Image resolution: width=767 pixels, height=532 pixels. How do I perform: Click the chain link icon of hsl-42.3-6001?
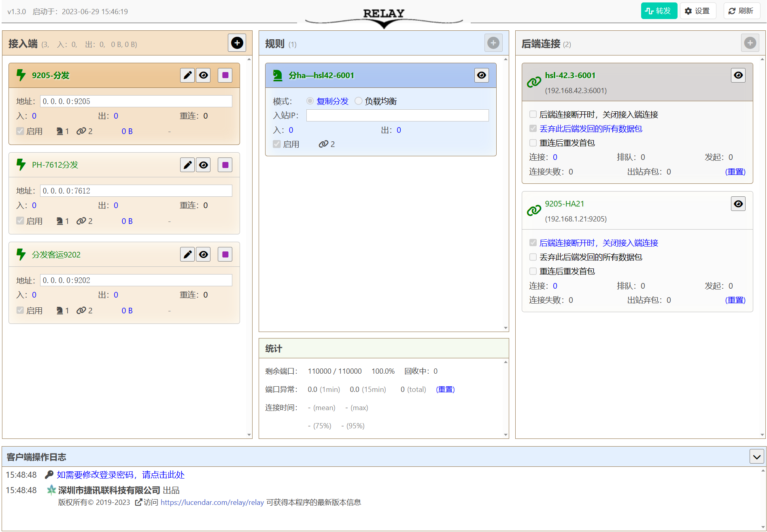[534, 82]
